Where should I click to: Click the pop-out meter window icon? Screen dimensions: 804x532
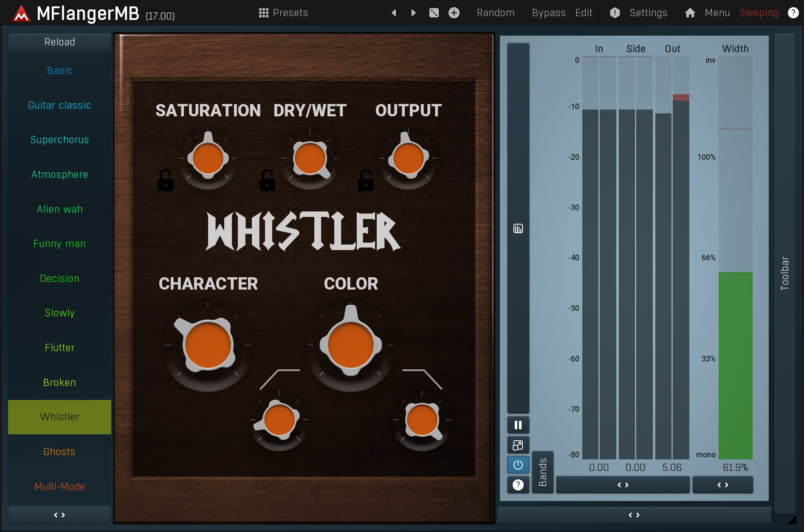518,445
